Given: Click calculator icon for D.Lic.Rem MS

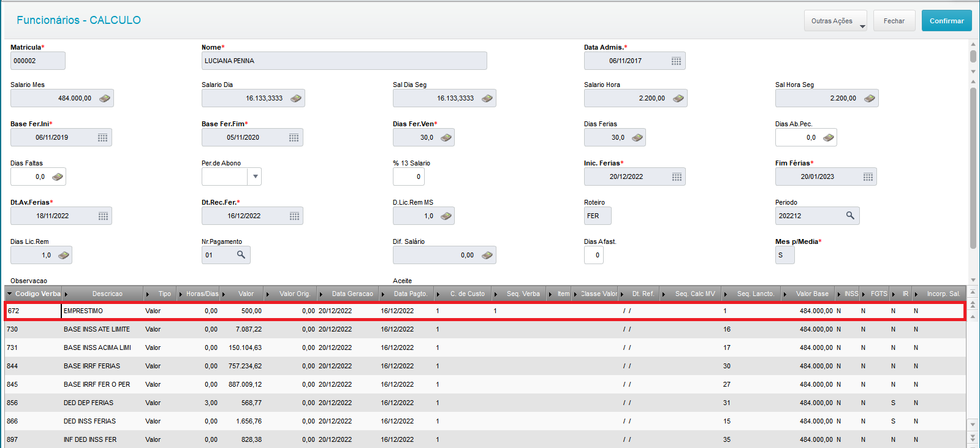Looking at the screenshot, I should tap(446, 216).
